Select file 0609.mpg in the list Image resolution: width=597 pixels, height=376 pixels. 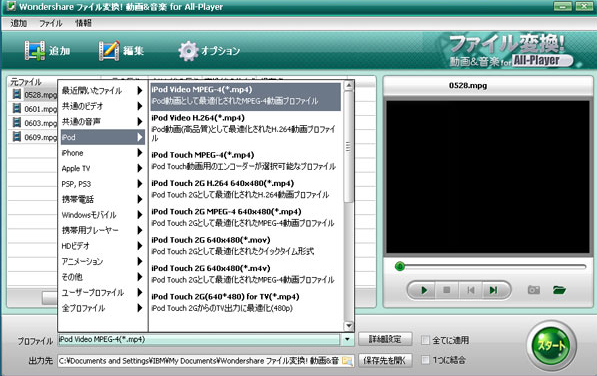click(x=40, y=137)
